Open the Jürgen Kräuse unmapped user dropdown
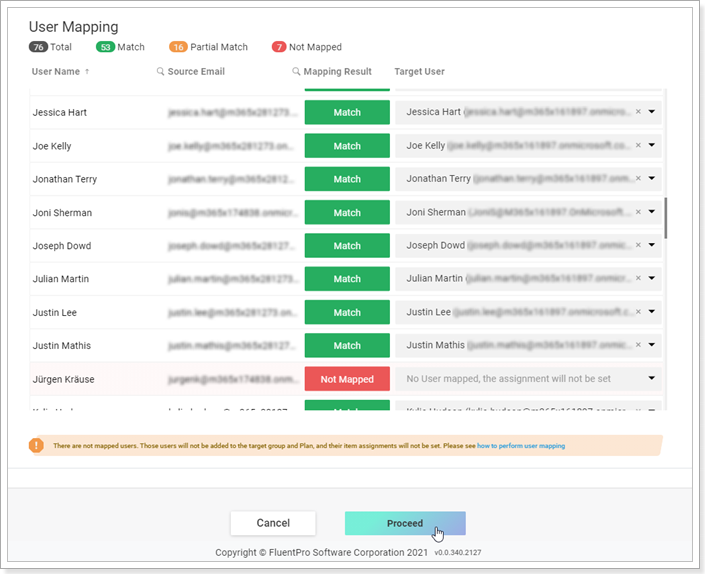The height and width of the screenshot is (574, 705). tap(651, 378)
